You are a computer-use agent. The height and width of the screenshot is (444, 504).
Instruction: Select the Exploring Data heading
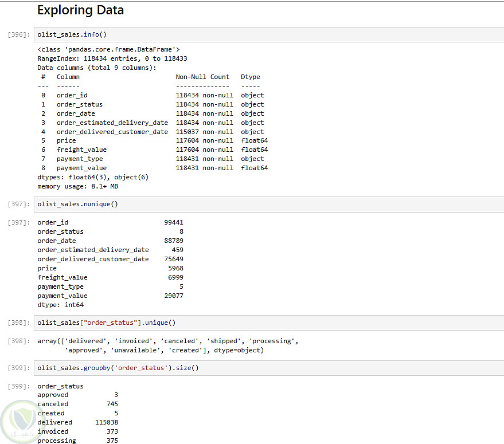[80, 10]
